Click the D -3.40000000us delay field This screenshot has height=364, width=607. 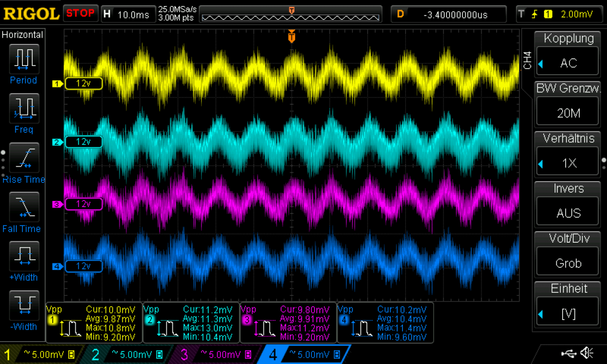[x=448, y=14]
